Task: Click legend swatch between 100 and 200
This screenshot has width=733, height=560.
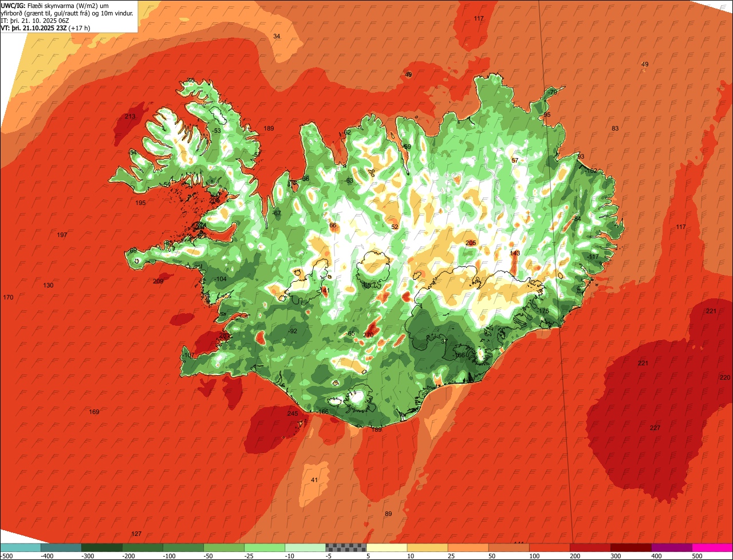Action: (x=549, y=547)
